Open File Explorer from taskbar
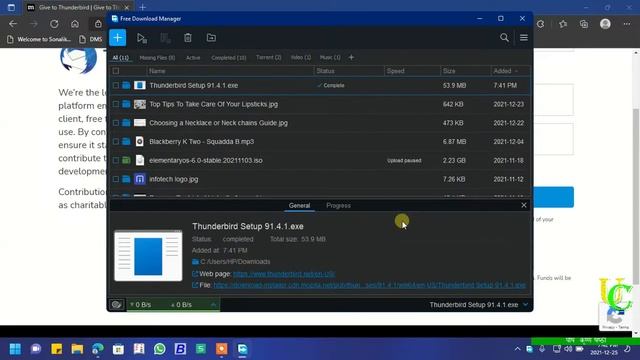Viewport: 640px width, 360px height. click(x=77, y=349)
